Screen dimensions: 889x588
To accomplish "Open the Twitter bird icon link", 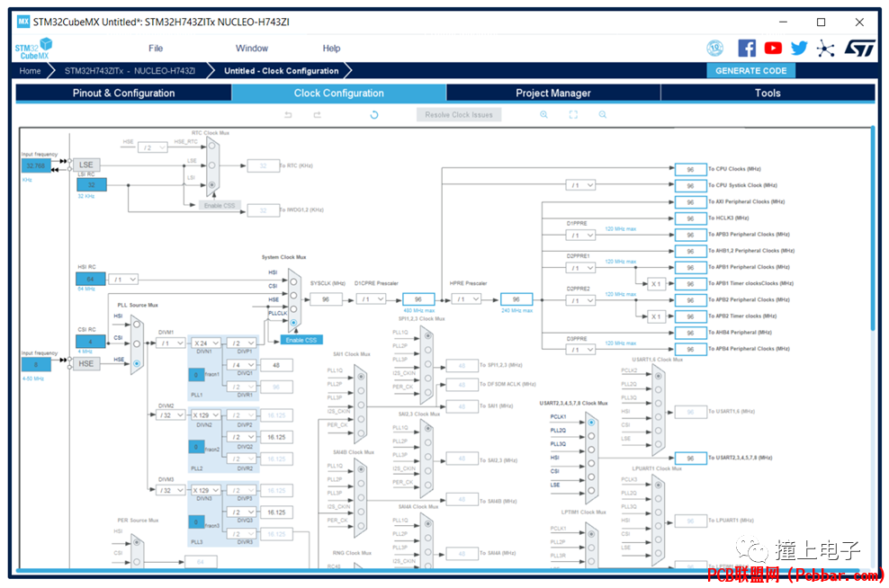I will click(799, 49).
